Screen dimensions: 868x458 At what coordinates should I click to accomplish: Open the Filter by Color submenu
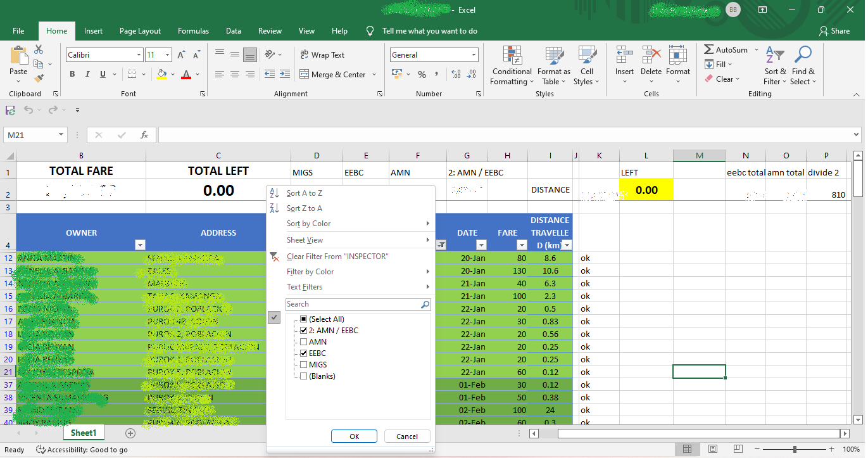(x=351, y=272)
